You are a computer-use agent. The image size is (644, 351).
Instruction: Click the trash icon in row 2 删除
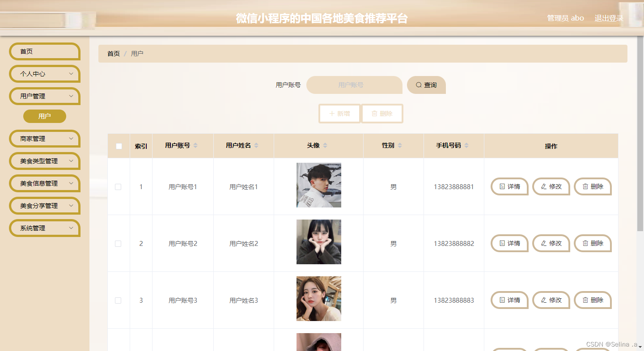[585, 243]
